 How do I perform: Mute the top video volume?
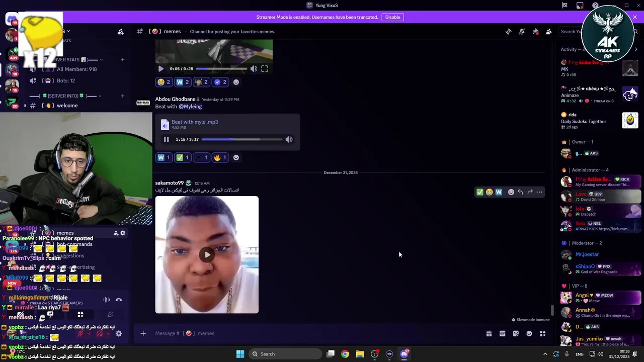(x=254, y=69)
